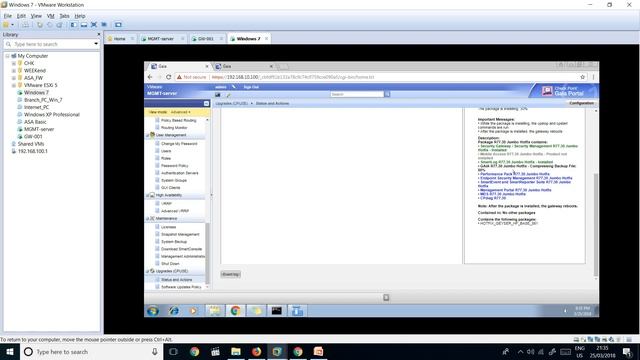Click the revert snapshot toolbar icon
Screen dimensions: 640x360
click(x=49, y=25)
